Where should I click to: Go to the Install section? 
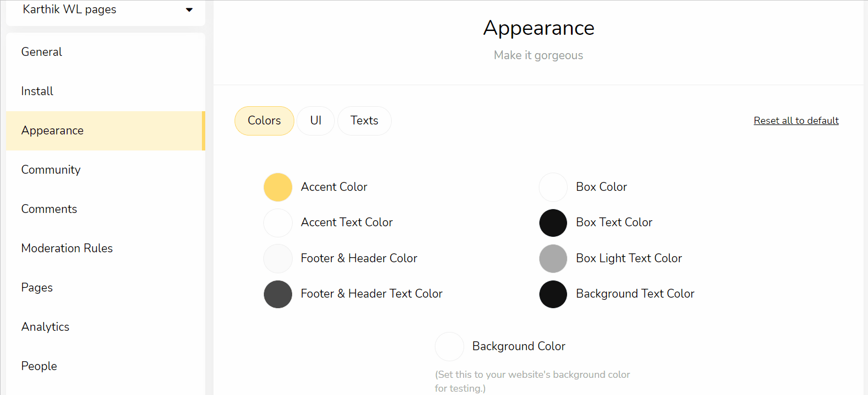(x=106, y=91)
